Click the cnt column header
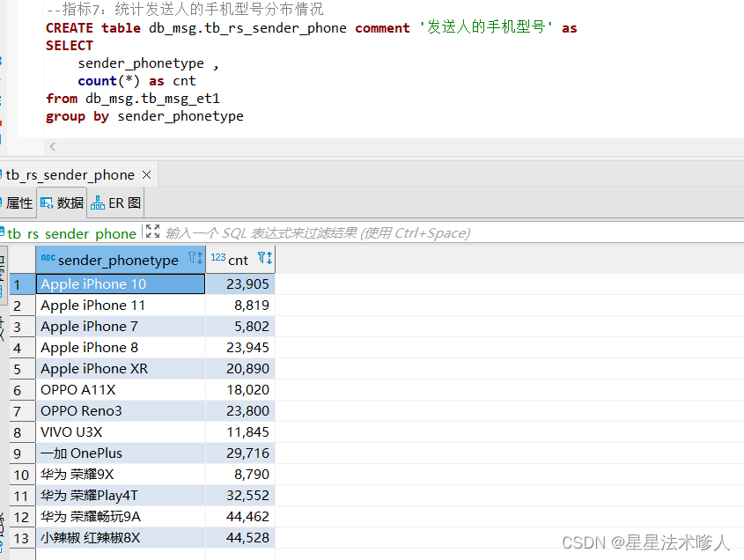 (240, 260)
